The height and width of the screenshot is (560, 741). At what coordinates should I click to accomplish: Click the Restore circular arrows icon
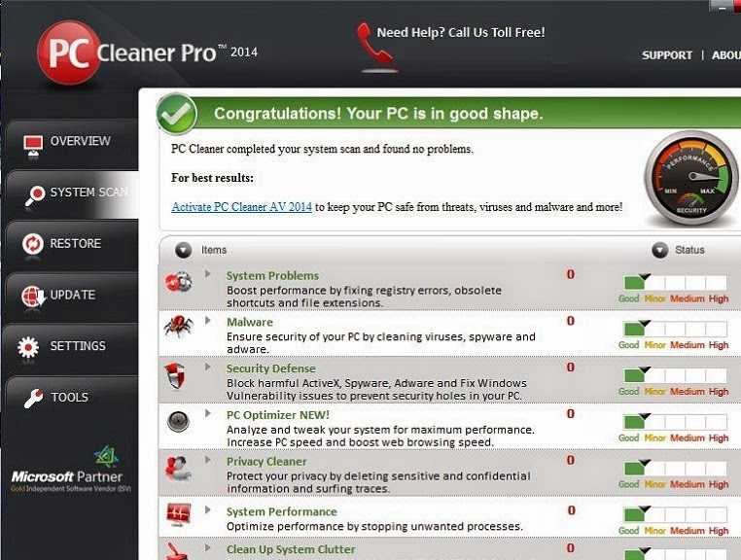point(33,244)
